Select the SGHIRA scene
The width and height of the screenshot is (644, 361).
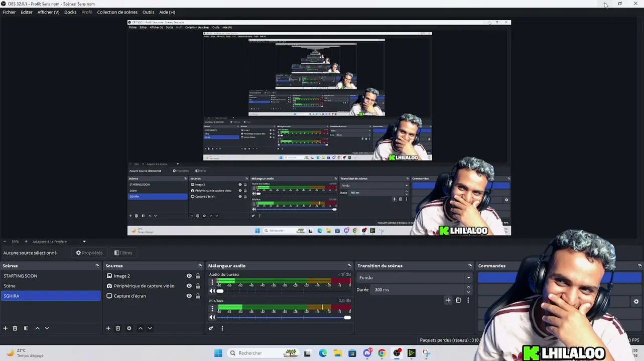coord(51,296)
